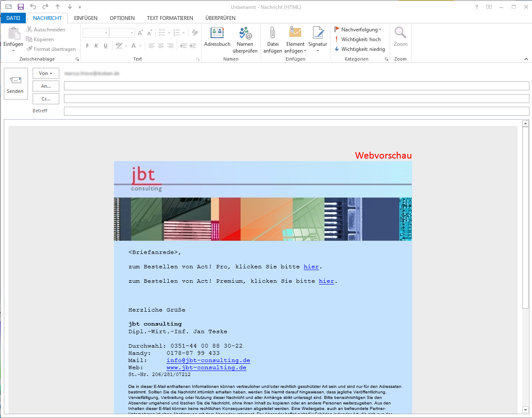This screenshot has height=418, width=532.
Task: Expand the font name combo box
Action: (x=106, y=33)
